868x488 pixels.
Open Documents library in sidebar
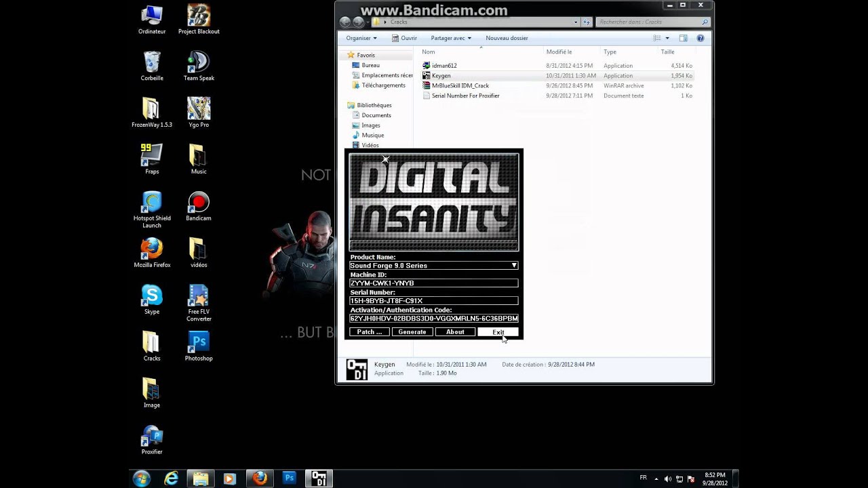tap(376, 115)
